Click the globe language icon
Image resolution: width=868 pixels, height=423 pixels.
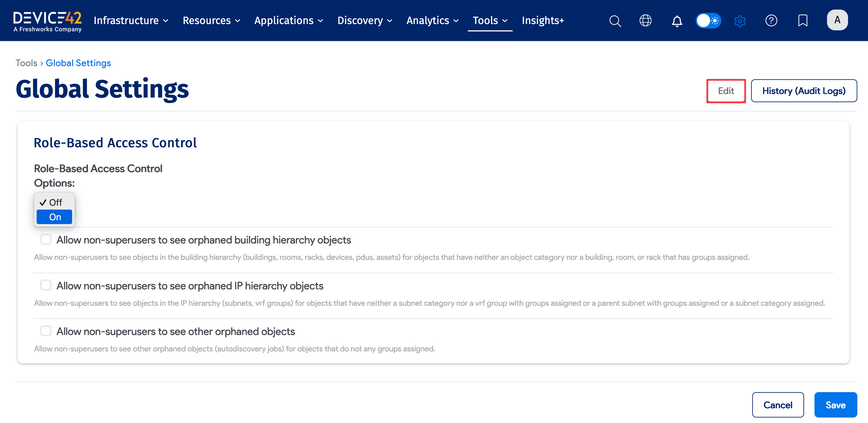click(x=645, y=20)
